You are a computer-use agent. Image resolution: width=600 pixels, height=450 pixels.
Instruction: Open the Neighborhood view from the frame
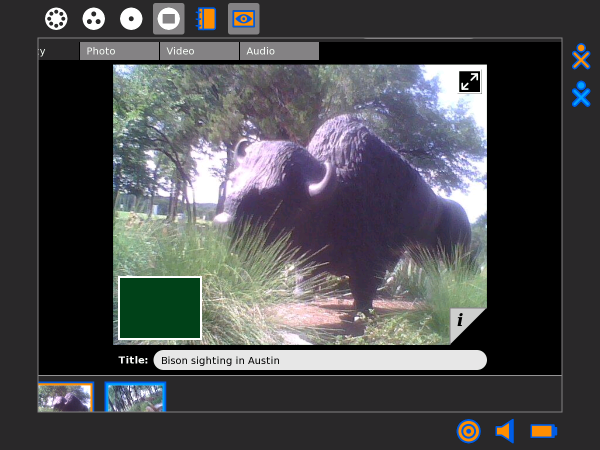pos(57,18)
